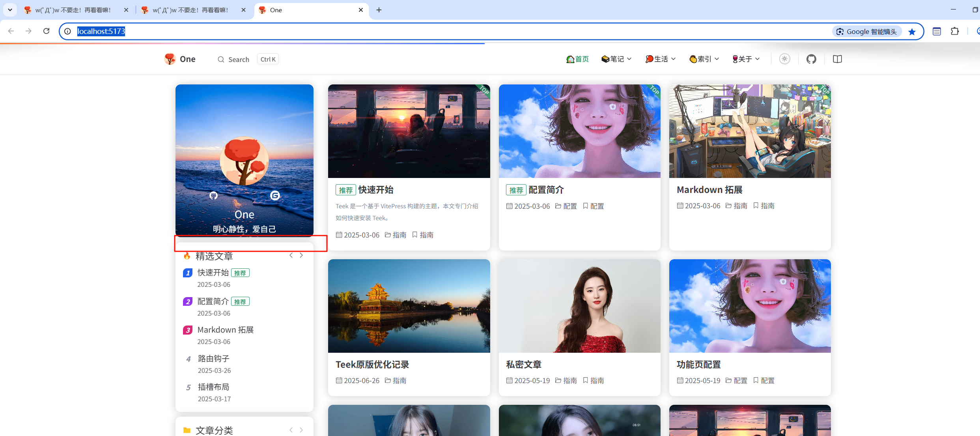Open 快速开始 article card title
The image size is (980, 436).
tap(376, 190)
